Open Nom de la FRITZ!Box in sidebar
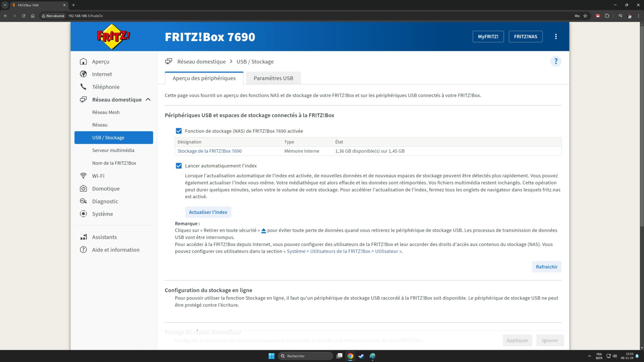 click(114, 163)
